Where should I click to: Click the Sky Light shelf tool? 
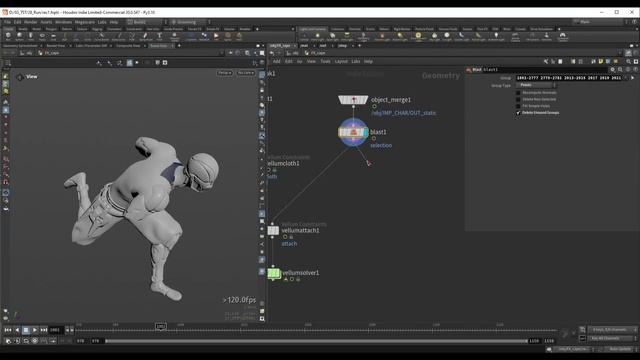pos(434,37)
